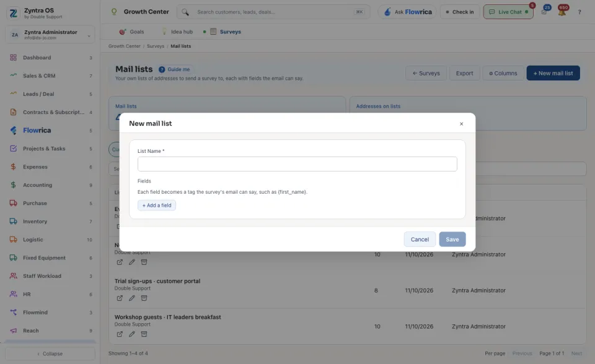The width and height of the screenshot is (595, 364).
Task: Click the Check in button
Action: [459, 12]
